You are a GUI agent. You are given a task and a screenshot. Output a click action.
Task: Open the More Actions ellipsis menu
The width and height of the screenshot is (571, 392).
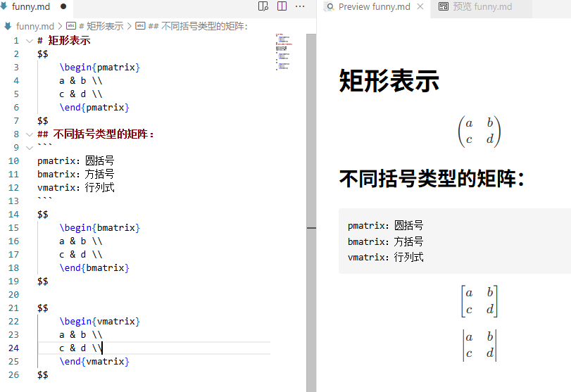point(300,6)
